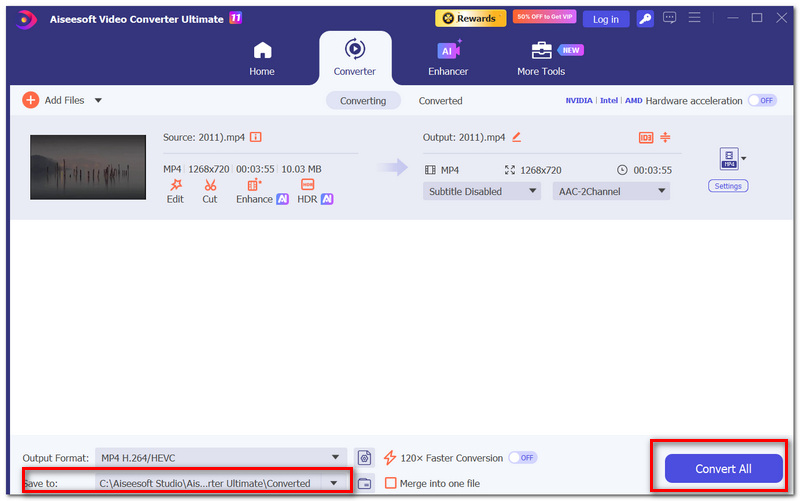
Task: Open the folder icon beside Save to
Action: [364, 483]
